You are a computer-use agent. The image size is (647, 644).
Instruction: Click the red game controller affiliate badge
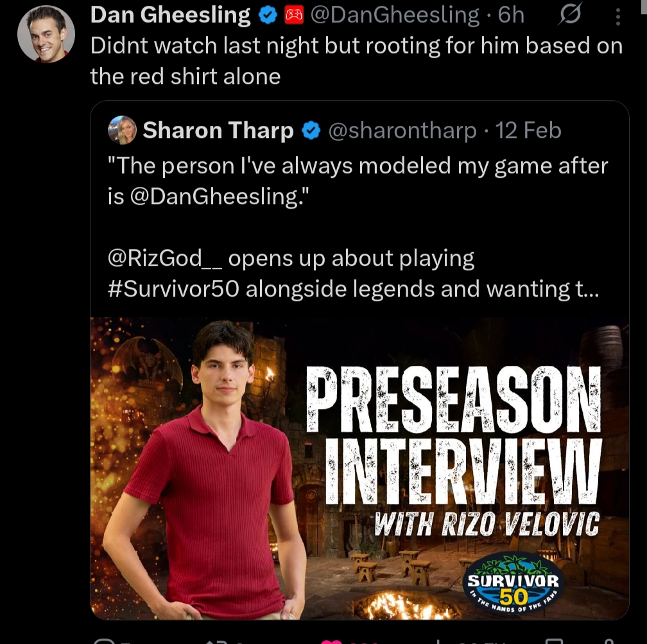tap(294, 15)
